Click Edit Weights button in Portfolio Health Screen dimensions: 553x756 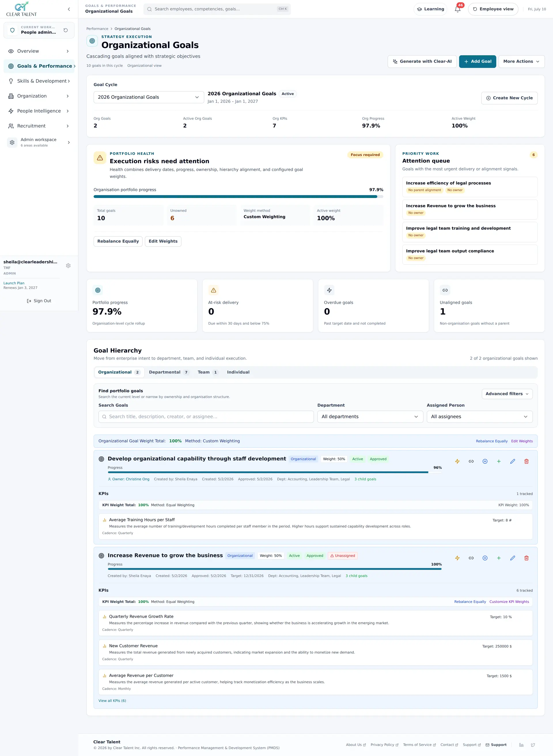coord(163,241)
